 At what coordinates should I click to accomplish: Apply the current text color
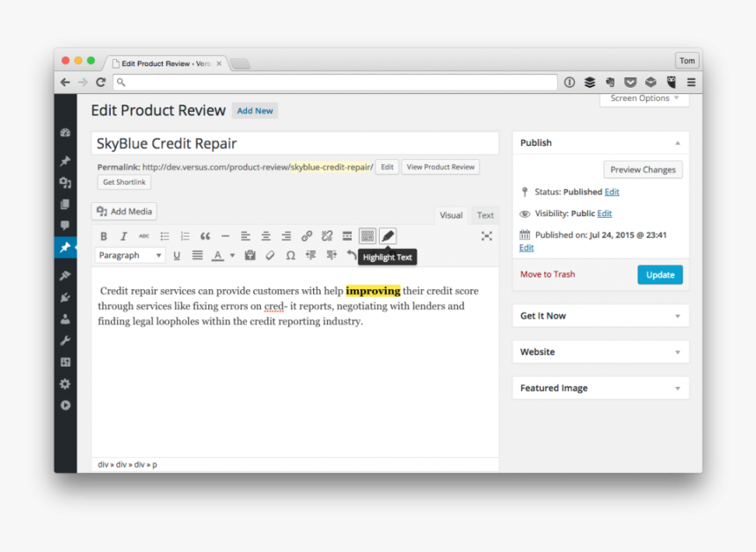218,256
